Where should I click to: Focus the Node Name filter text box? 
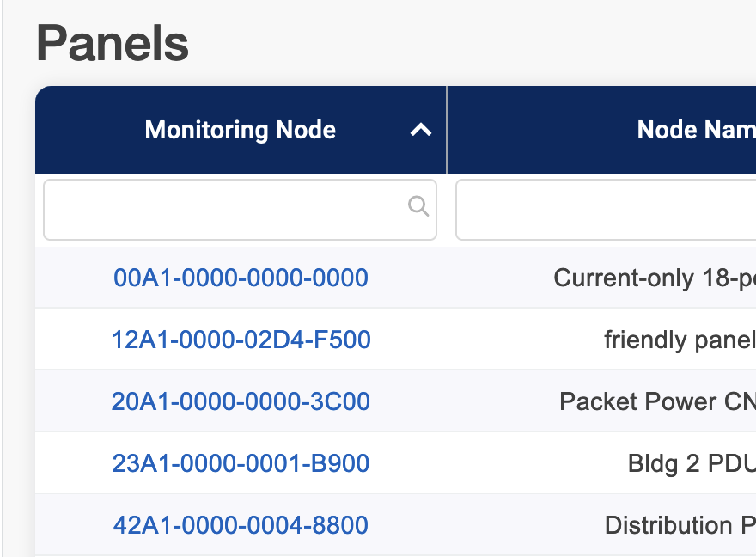(x=606, y=210)
